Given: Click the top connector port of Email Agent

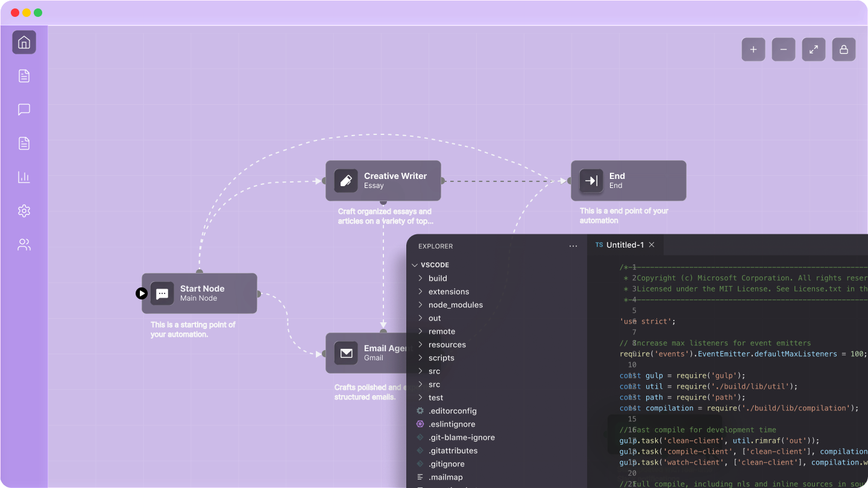Looking at the screenshot, I should (383, 331).
